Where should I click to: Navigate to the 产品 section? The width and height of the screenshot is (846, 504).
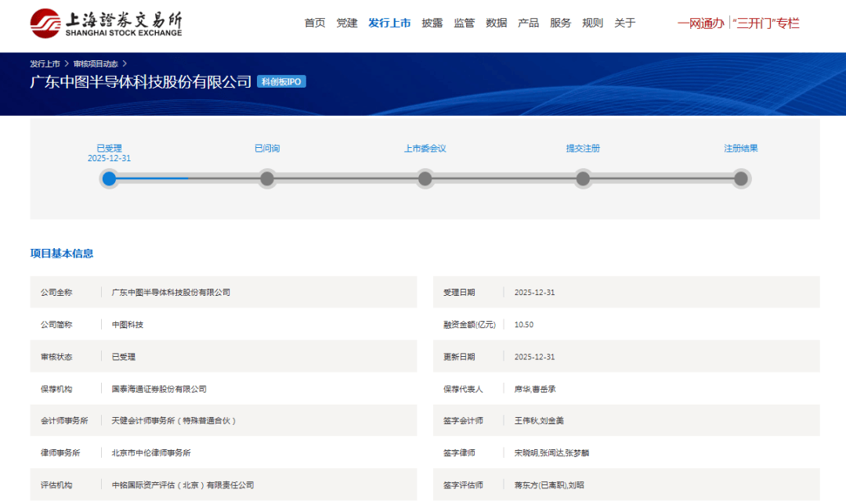(529, 23)
